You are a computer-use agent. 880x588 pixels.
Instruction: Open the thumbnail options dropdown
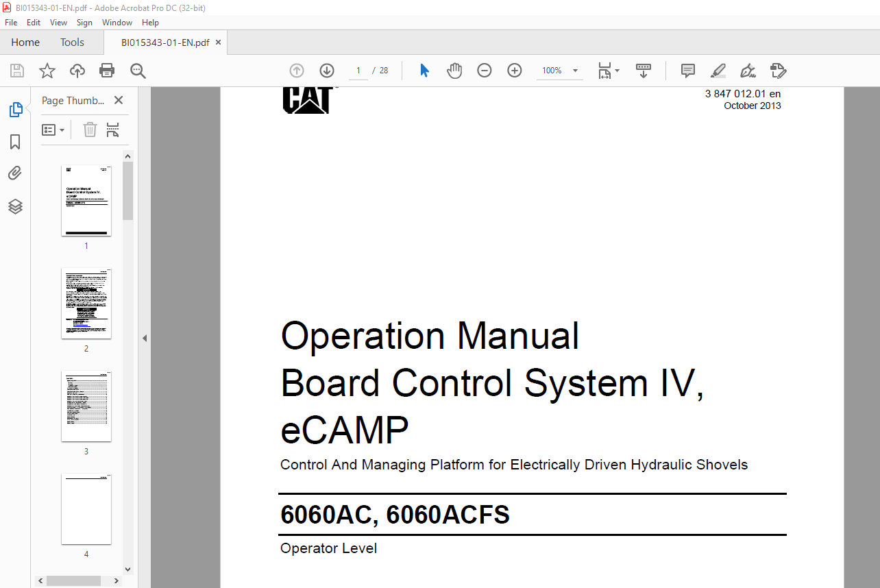coord(53,130)
